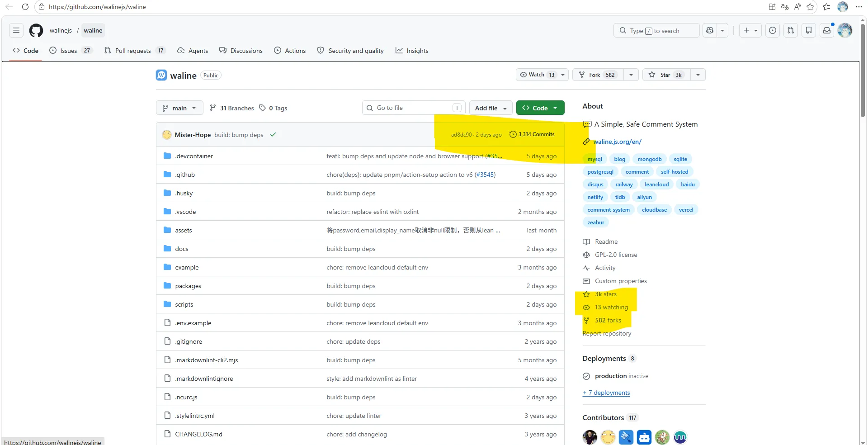This screenshot has height=445, width=868.
Task: Click the waline repository logo icon
Action: [x=161, y=75]
